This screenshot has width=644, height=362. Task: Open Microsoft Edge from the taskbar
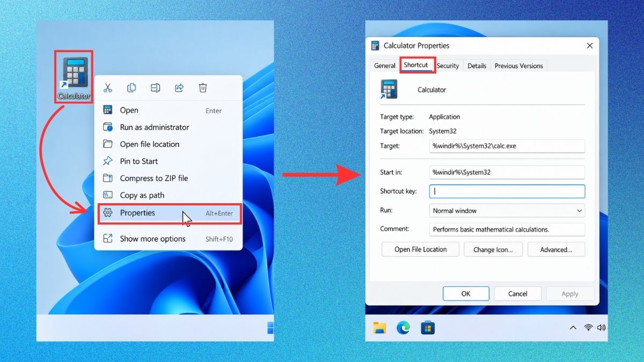pos(403,328)
